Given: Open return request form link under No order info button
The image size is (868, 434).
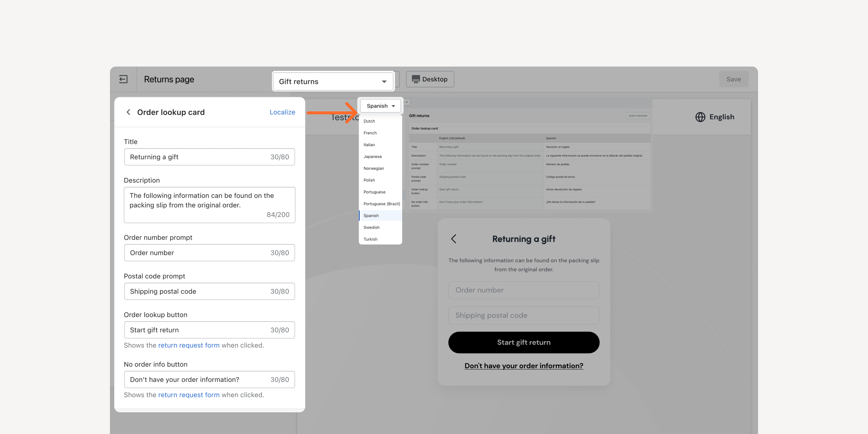Looking at the screenshot, I should click(x=189, y=395).
